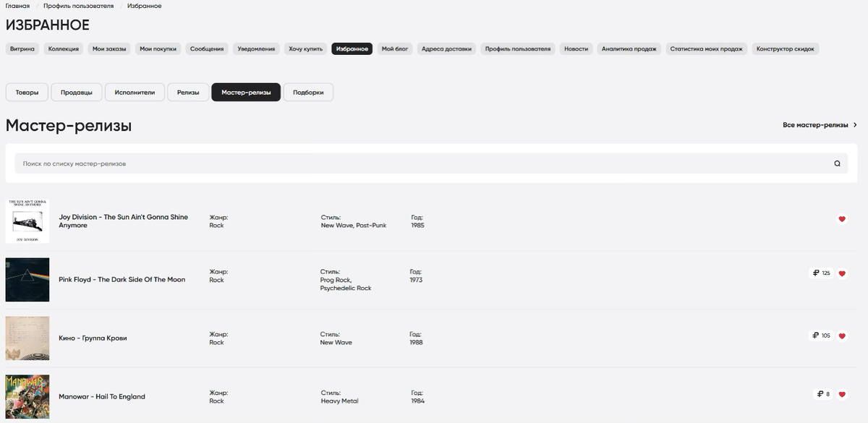Open Все мастер-релизы link
Screen dimensions: 868x423
820,125
